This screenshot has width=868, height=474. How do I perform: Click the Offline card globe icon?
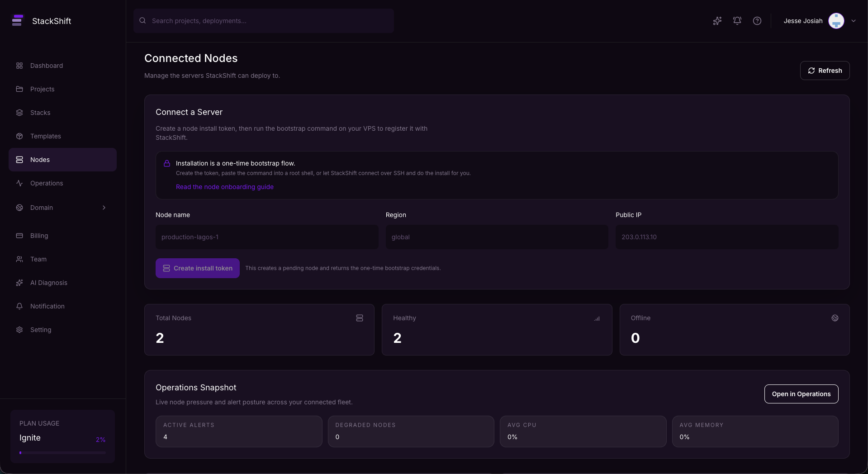[x=835, y=318]
